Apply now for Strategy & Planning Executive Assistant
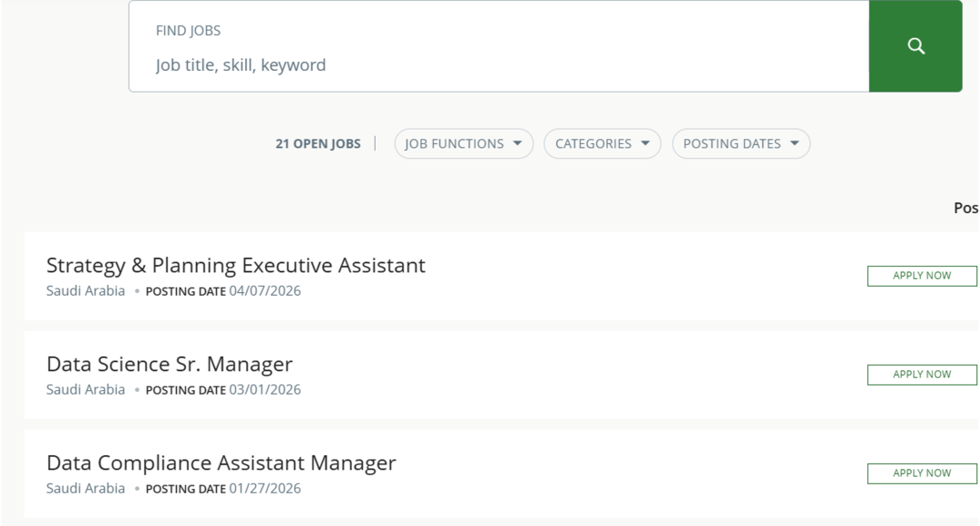The width and height of the screenshot is (980, 526). click(922, 276)
